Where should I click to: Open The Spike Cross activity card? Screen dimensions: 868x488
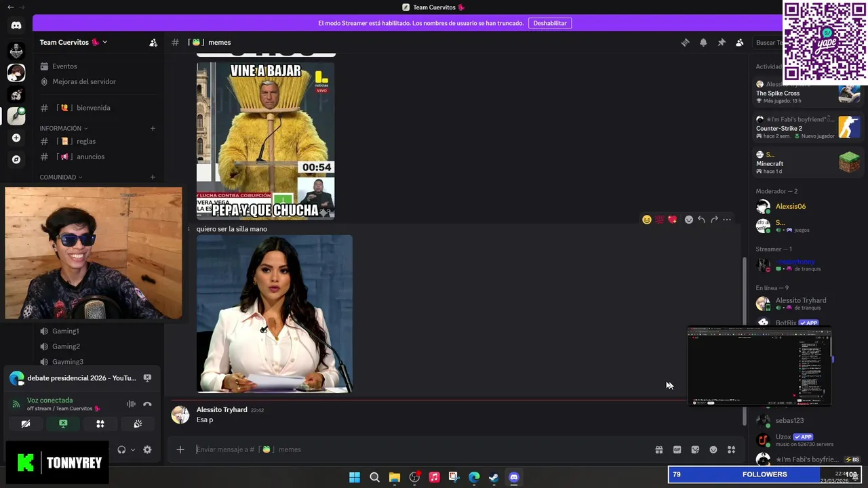(808, 93)
